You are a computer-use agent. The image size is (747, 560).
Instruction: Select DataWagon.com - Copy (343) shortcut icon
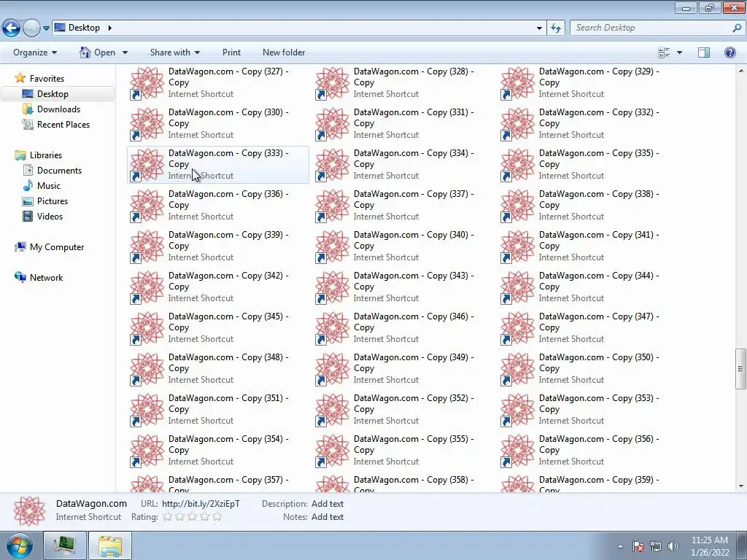[x=333, y=287]
